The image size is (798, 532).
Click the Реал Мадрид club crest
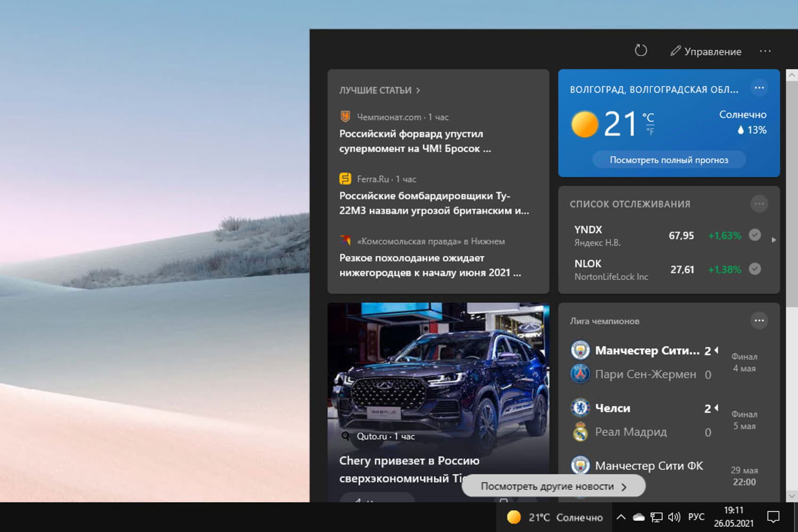point(580,431)
